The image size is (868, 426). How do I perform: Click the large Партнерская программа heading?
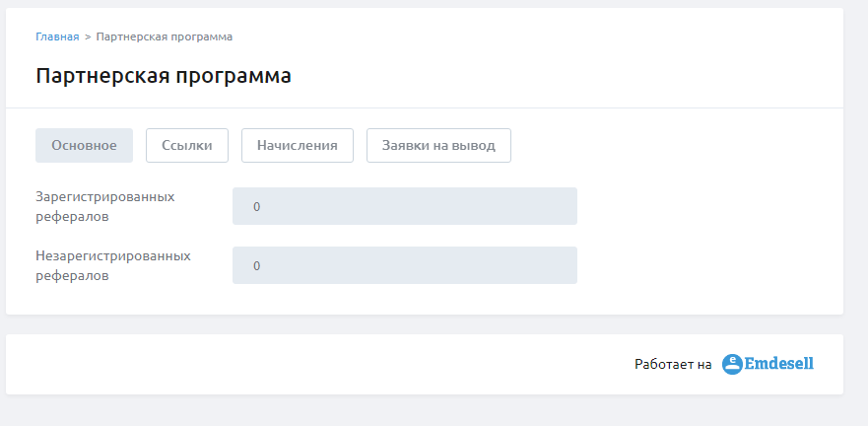tap(164, 76)
